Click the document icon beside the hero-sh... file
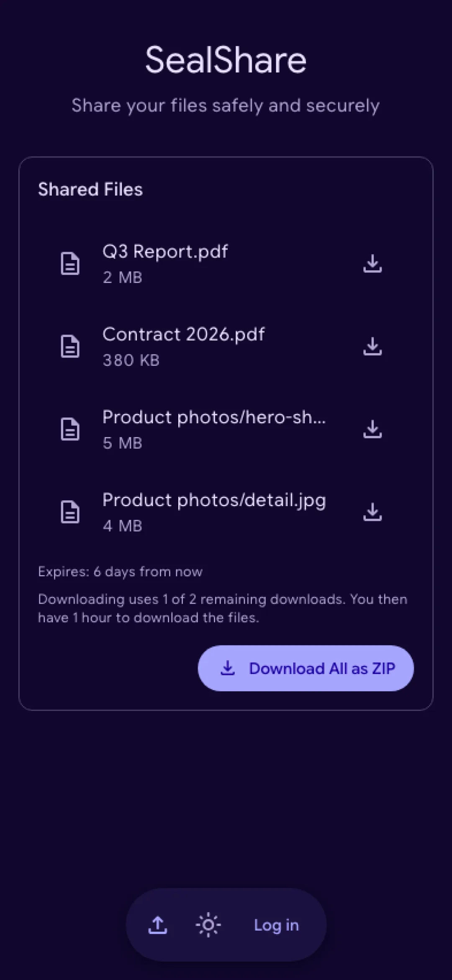The width and height of the screenshot is (452, 980). point(70,430)
